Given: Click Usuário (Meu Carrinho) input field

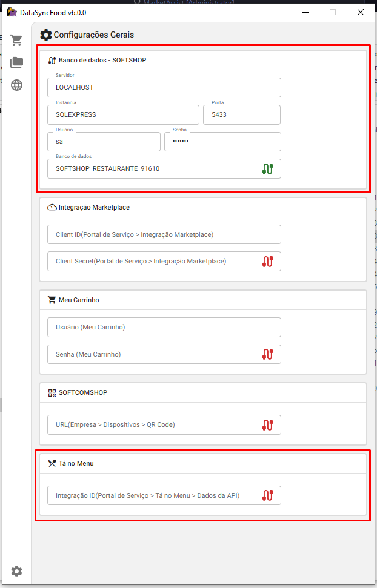Looking at the screenshot, I should coord(164,327).
